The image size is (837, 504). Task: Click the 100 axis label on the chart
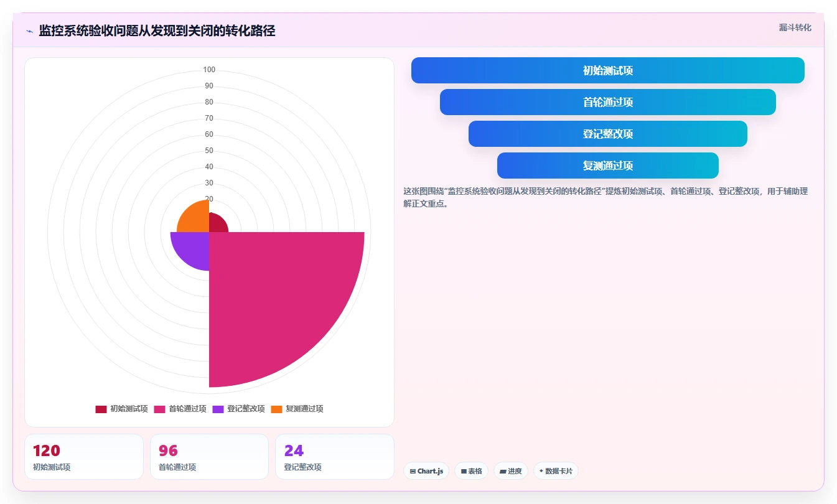click(209, 70)
